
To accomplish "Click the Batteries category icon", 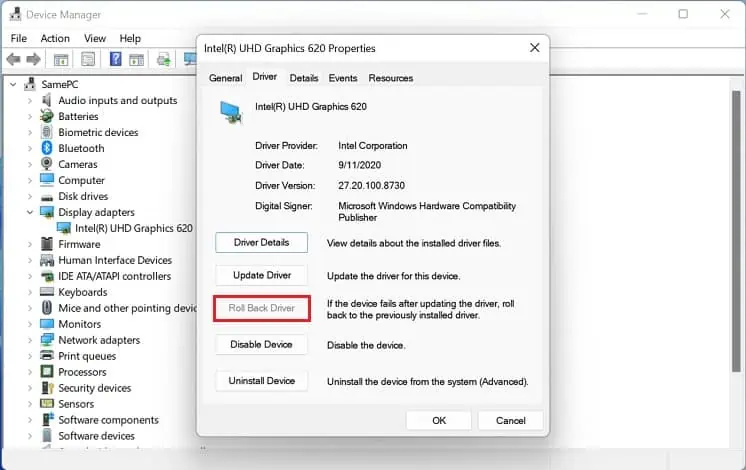I will pos(46,116).
